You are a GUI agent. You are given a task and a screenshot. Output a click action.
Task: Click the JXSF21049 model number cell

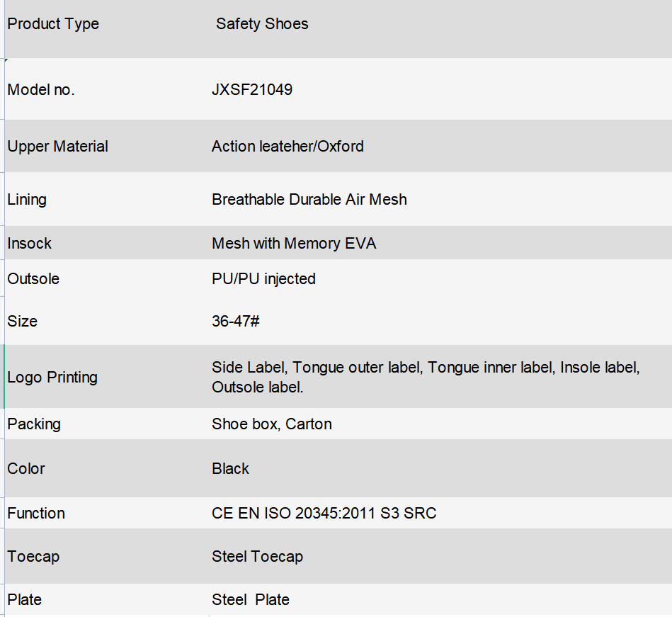point(440,89)
